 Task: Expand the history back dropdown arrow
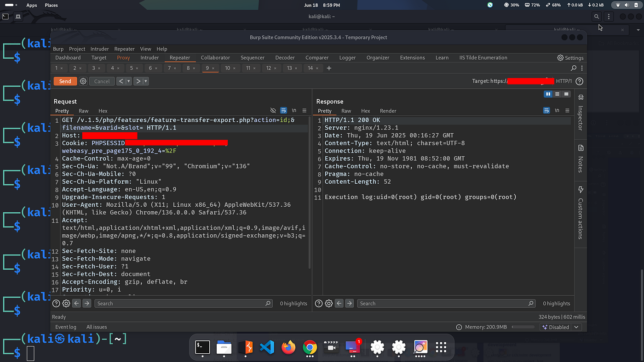point(129,81)
